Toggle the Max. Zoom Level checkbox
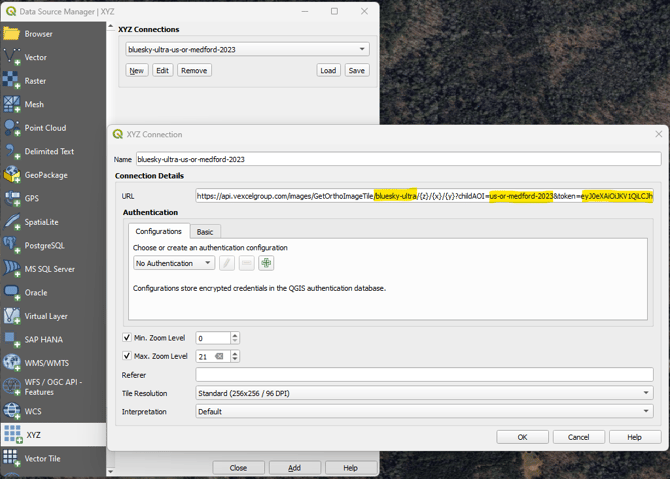 [x=127, y=356]
